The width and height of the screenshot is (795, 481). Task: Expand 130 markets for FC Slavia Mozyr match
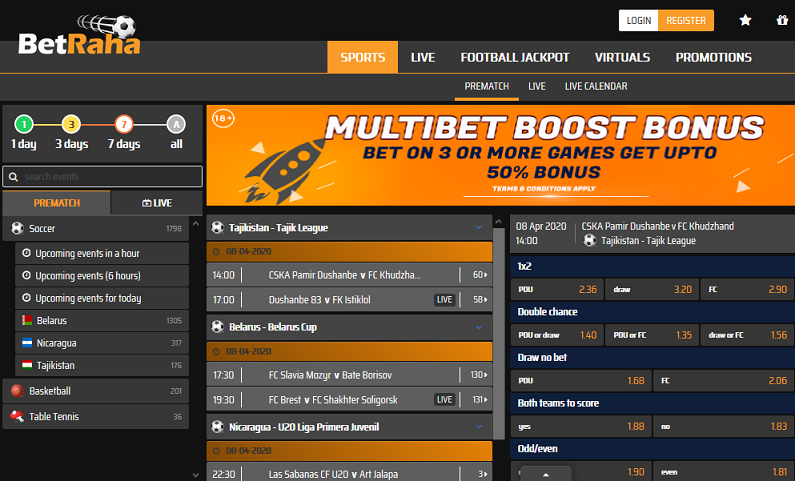tap(479, 375)
